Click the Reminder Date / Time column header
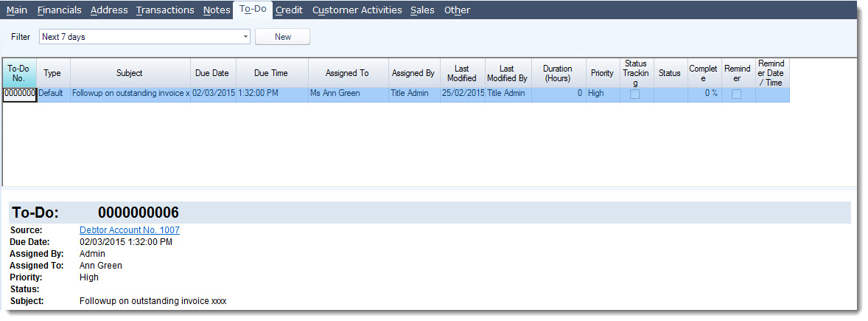868x321 pixels. click(x=771, y=72)
